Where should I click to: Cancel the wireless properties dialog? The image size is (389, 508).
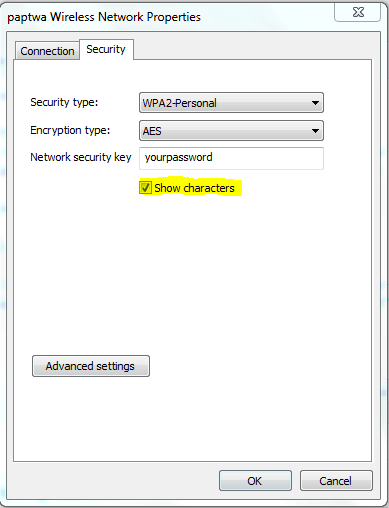[x=336, y=481]
